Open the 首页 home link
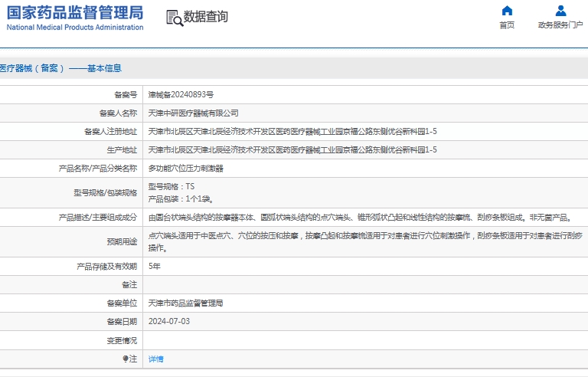Screen dimensions: 588x377 click(x=507, y=25)
